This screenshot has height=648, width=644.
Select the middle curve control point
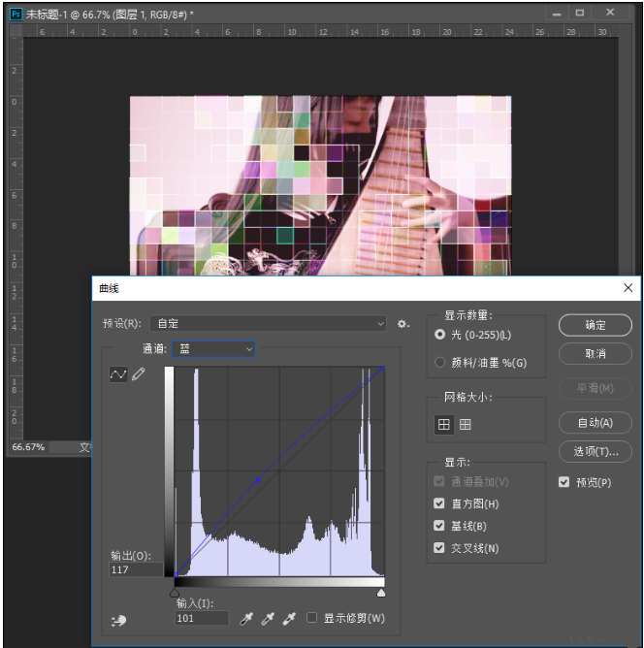click(258, 480)
